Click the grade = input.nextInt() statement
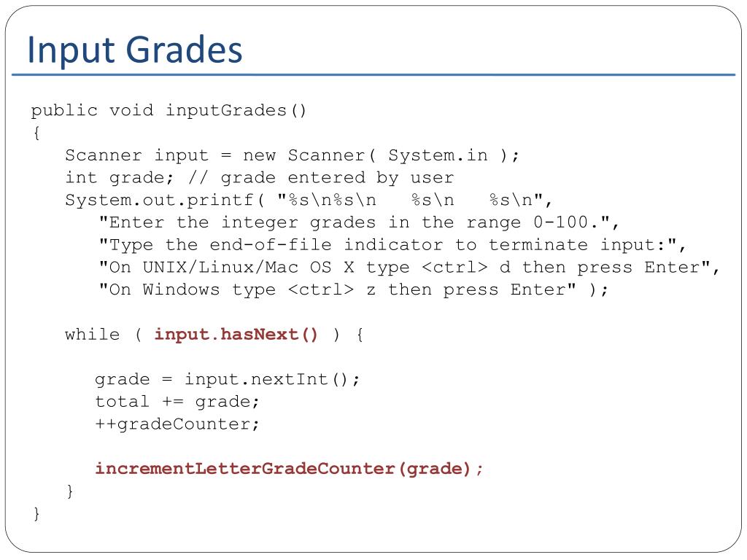747x560 pixels. pos(228,379)
